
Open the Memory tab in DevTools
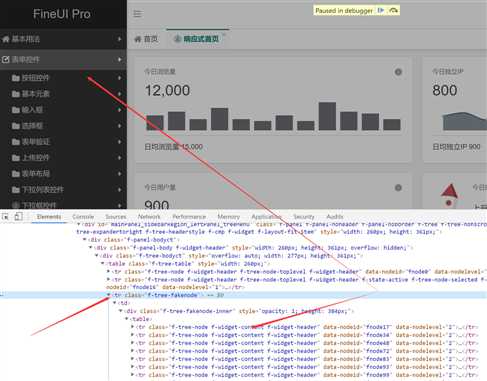229,217
